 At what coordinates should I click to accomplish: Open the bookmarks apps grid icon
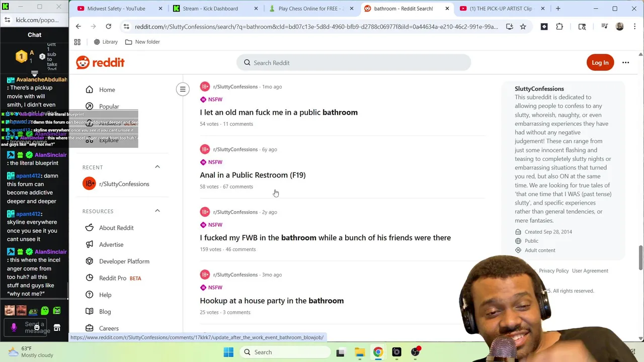(x=77, y=42)
